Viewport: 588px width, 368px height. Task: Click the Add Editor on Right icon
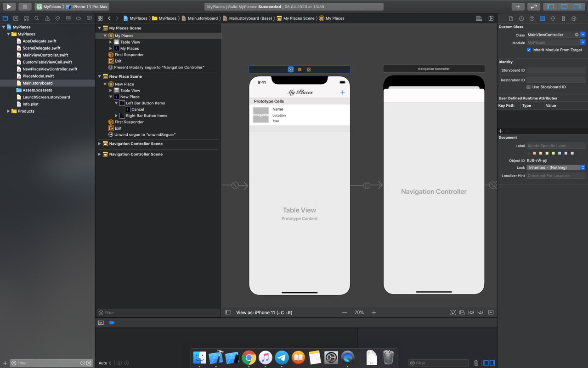point(491,18)
